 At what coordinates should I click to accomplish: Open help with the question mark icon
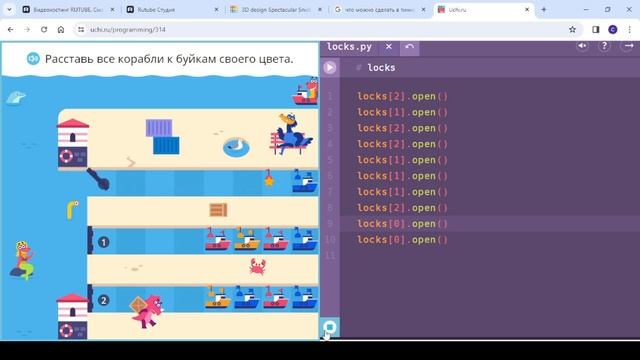point(604,46)
